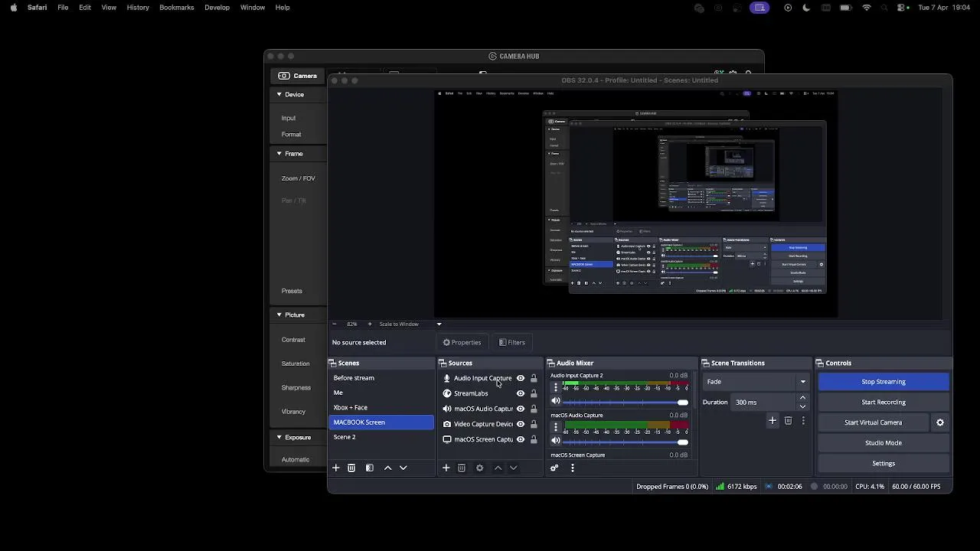This screenshot has height=551, width=980.
Task: Toggle visibility of Audio Input Capture source
Action: (x=521, y=378)
